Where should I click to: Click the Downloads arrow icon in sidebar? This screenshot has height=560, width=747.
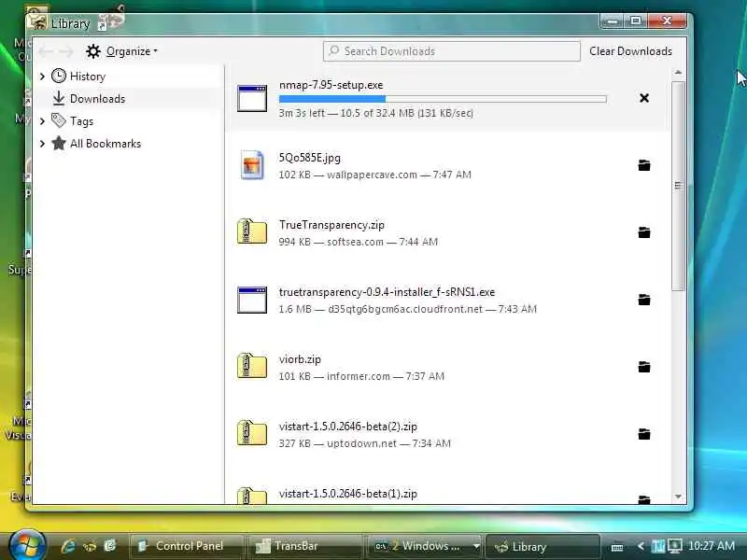59,98
